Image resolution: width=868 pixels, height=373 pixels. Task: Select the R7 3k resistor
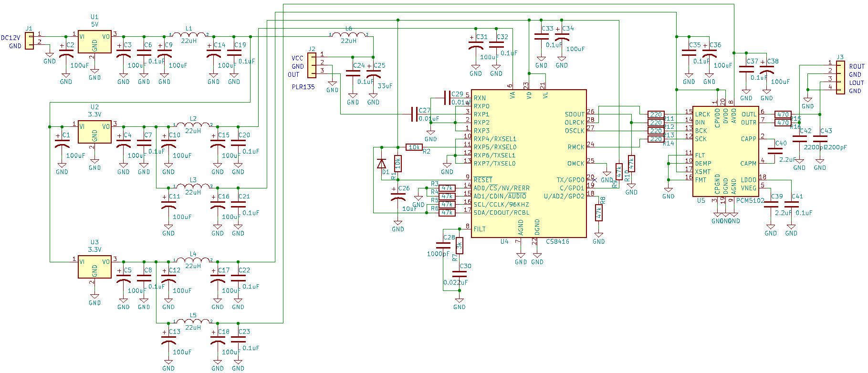point(459,246)
